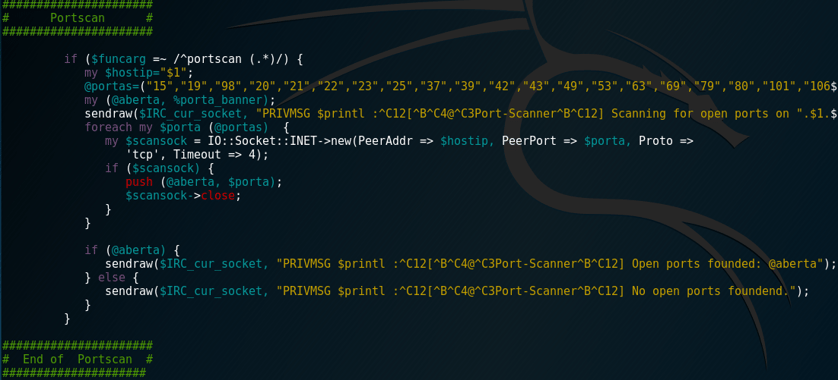Click the if (@aberta) condition line
Image resolution: width=838 pixels, height=380 pixels.
point(134,250)
